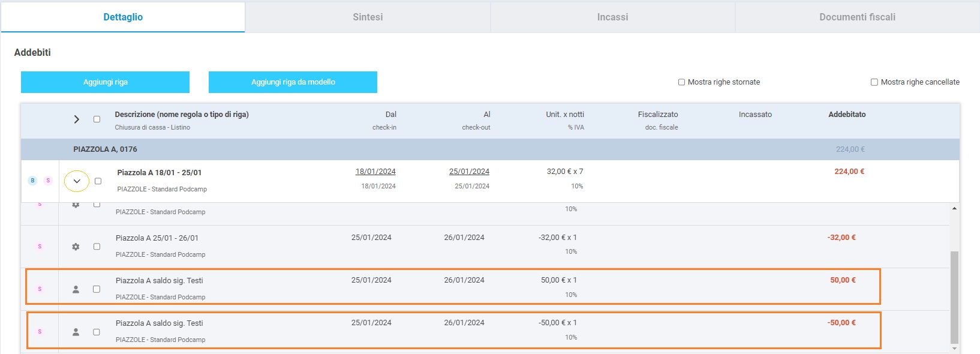Click person icon on the -50,00 € saldo row
This screenshot has width=980, height=354.
tap(76, 332)
